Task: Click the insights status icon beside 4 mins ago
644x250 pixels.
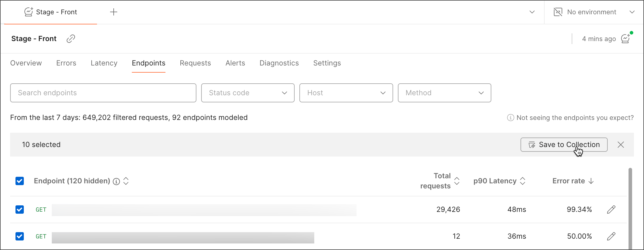Action: (626, 38)
